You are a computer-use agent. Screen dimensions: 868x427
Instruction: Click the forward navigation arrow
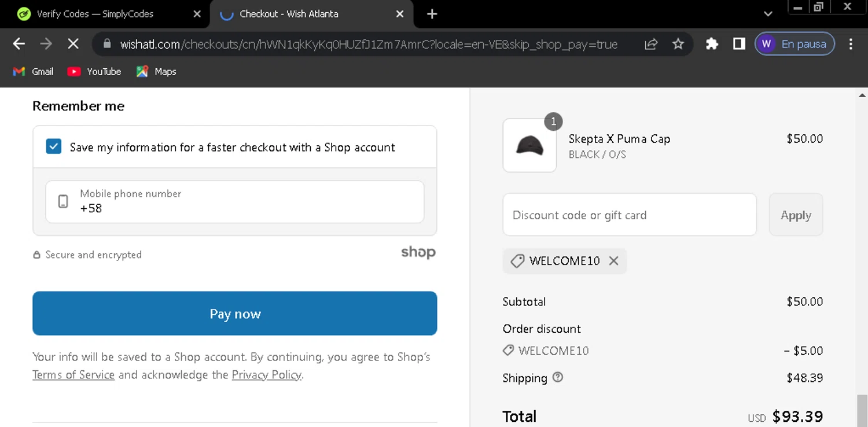click(46, 44)
